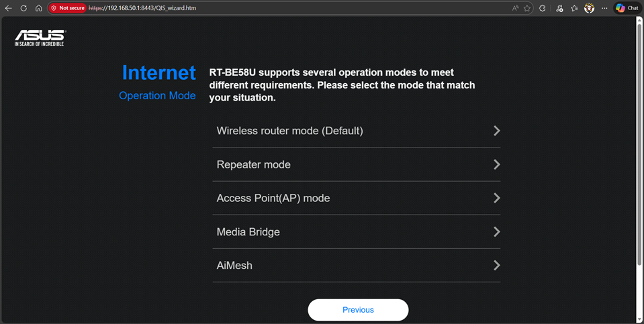This screenshot has width=644, height=324.
Task: Click the browser back arrow
Action: point(9,8)
